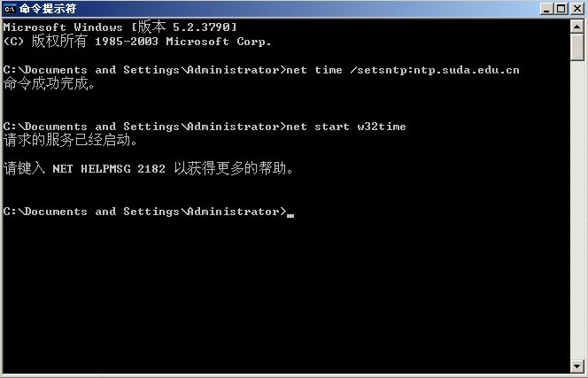Click the 请求的服务已经启动 message line
This screenshot has width=588, height=378.
pos(71,141)
